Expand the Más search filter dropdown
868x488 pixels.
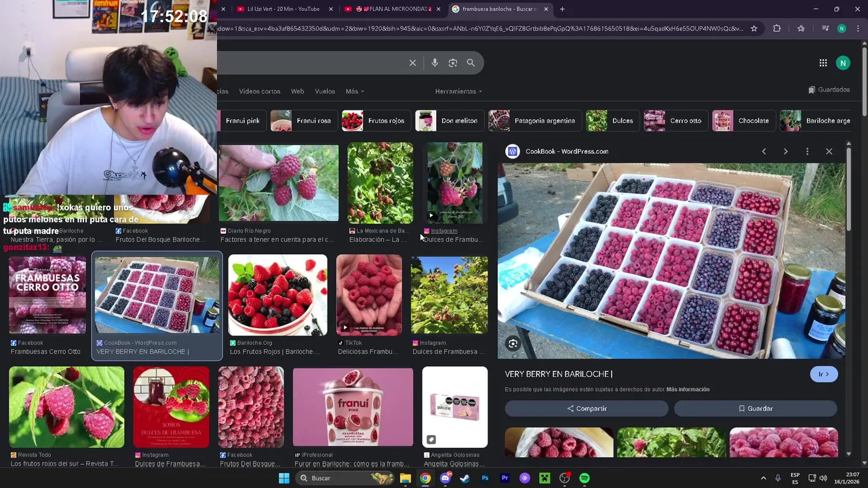click(355, 91)
